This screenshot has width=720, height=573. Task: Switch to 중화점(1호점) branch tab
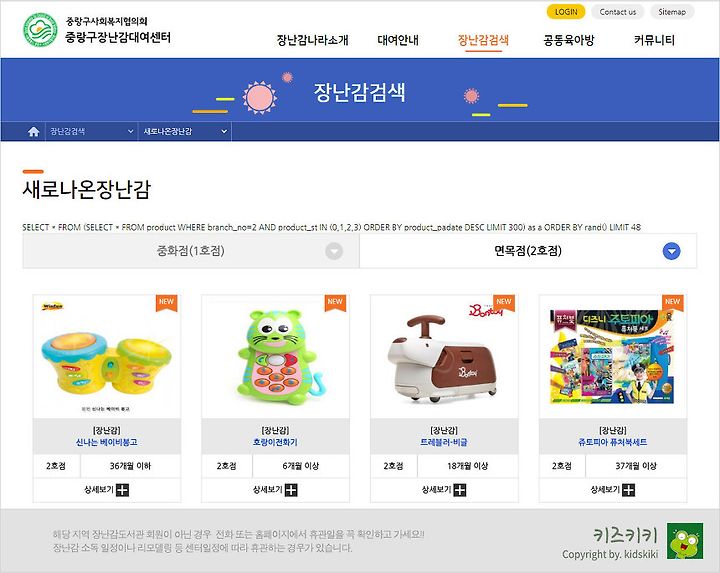191,251
